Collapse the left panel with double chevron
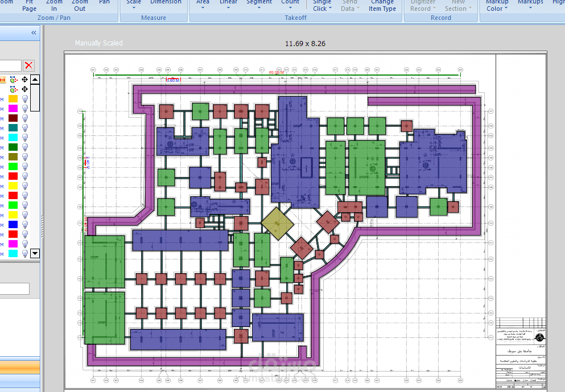 (x=34, y=33)
